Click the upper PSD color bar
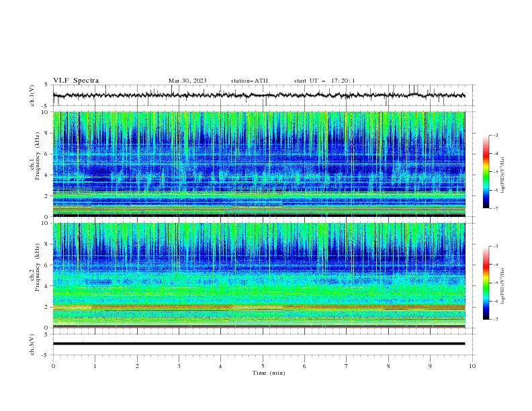 pyautogui.click(x=486, y=172)
